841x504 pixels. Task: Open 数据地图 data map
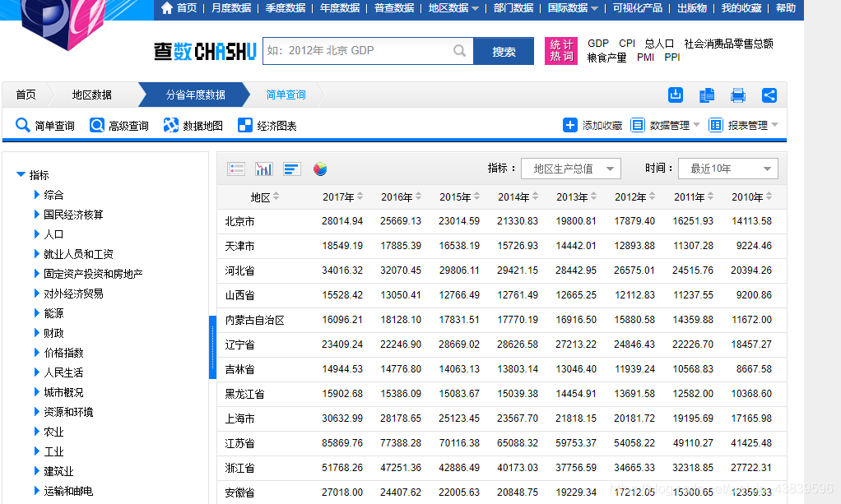[x=193, y=126]
